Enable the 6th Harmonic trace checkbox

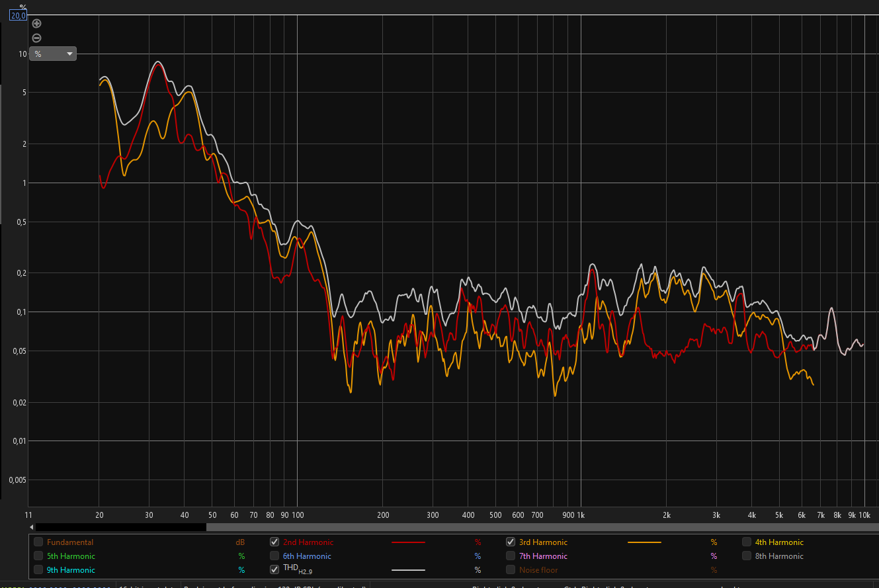click(x=274, y=556)
